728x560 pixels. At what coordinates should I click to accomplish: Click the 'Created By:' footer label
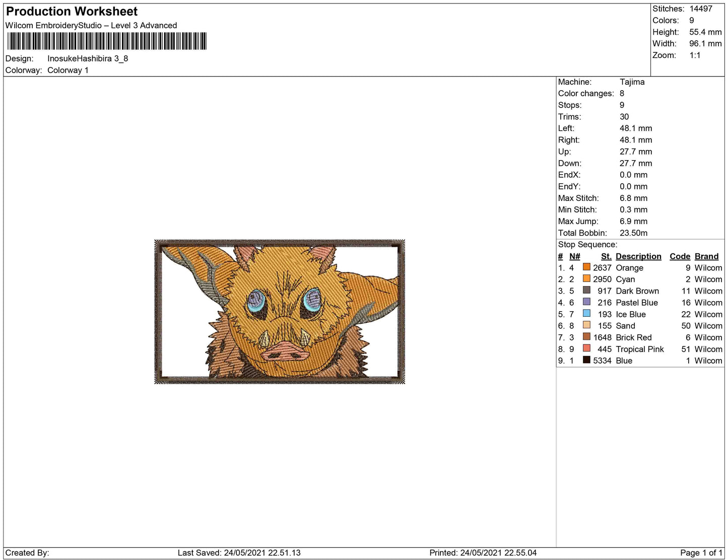tap(27, 552)
